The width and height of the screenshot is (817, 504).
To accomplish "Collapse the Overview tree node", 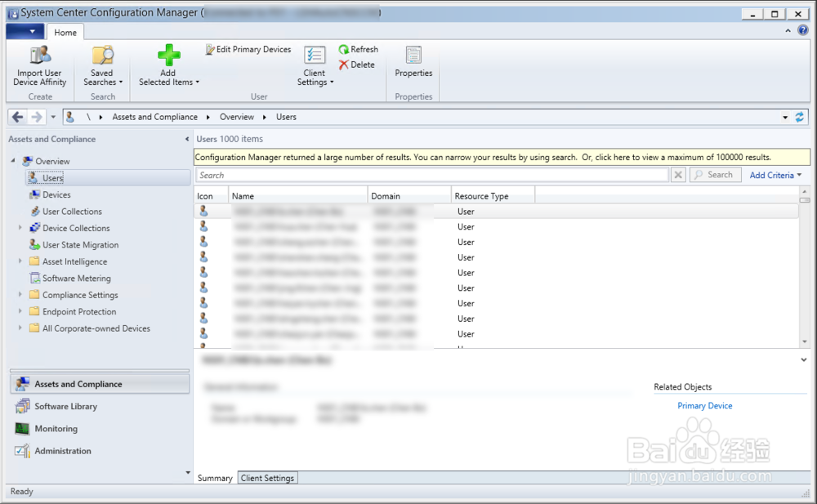I will coord(14,161).
